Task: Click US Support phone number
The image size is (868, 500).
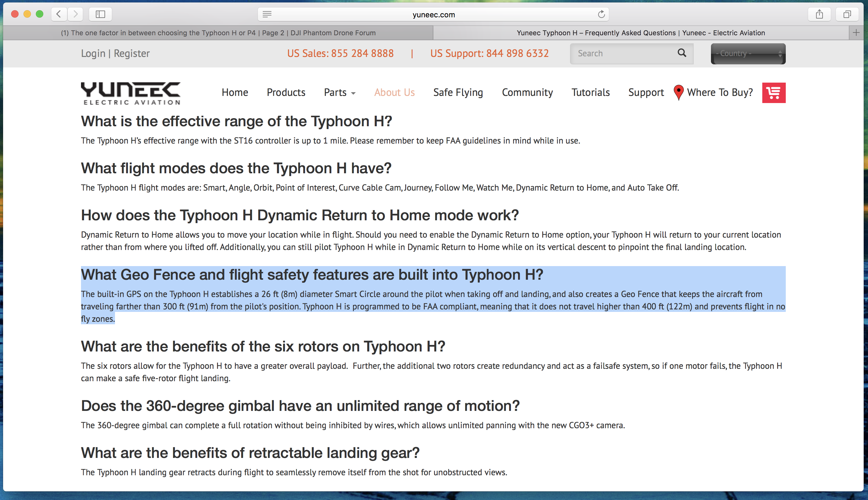Action: (490, 53)
